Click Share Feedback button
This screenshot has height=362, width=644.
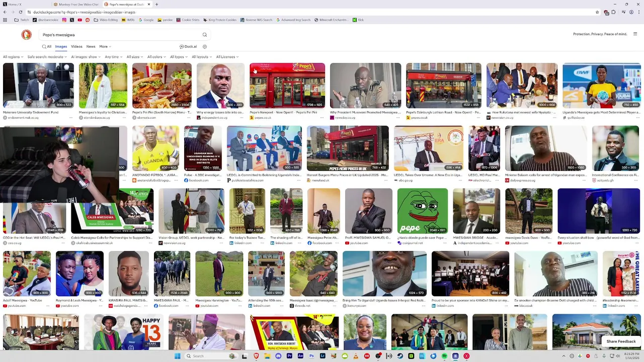click(x=621, y=341)
